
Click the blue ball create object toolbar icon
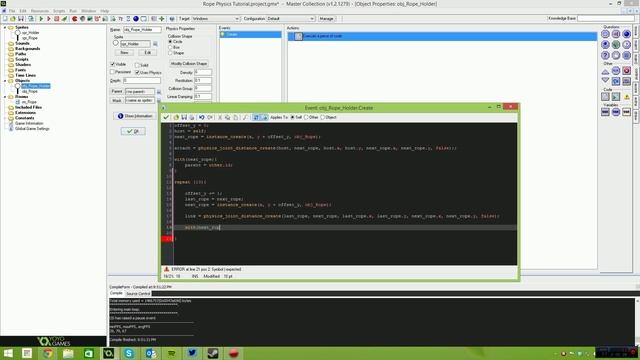[136, 19]
